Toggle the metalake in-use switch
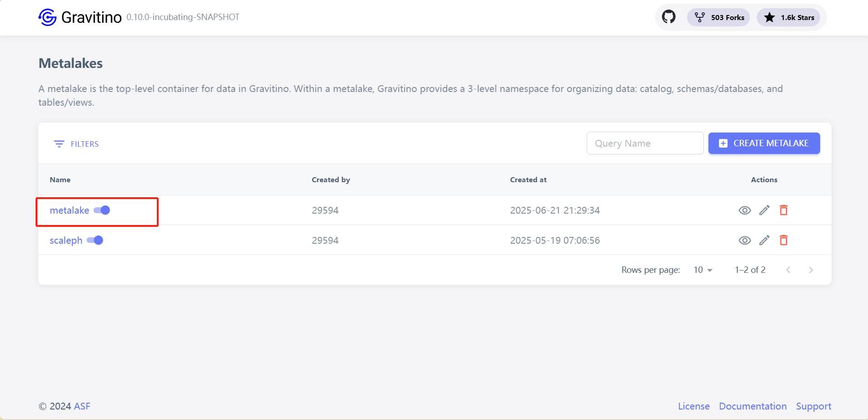The width and height of the screenshot is (868, 420). [x=102, y=210]
